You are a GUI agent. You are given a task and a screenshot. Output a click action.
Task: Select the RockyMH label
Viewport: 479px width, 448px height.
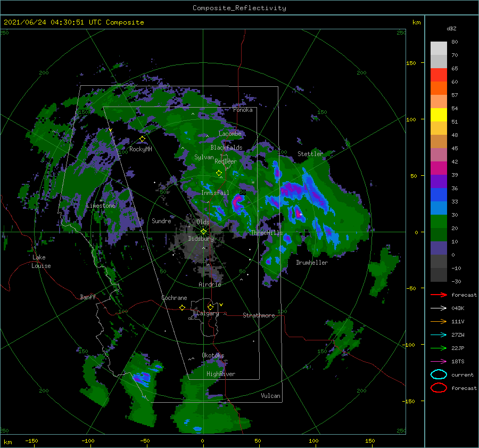tap(141, 149)
